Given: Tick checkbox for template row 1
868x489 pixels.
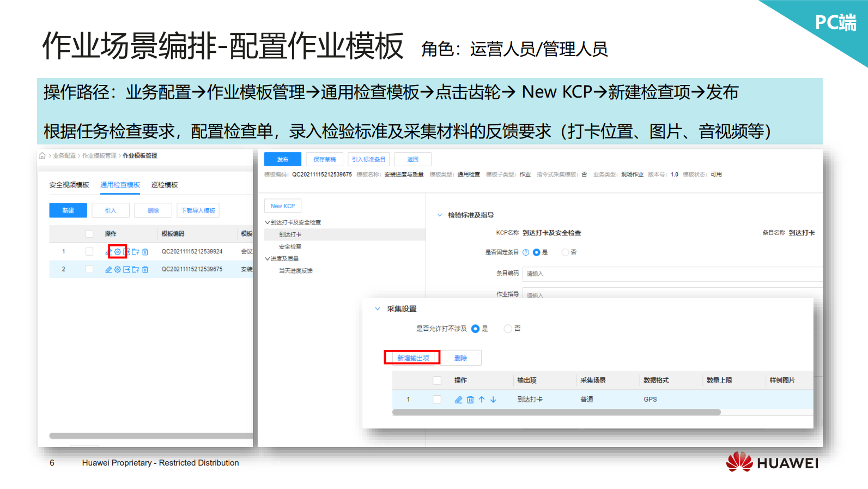Looking at the screenshot, I should [89, 252].
